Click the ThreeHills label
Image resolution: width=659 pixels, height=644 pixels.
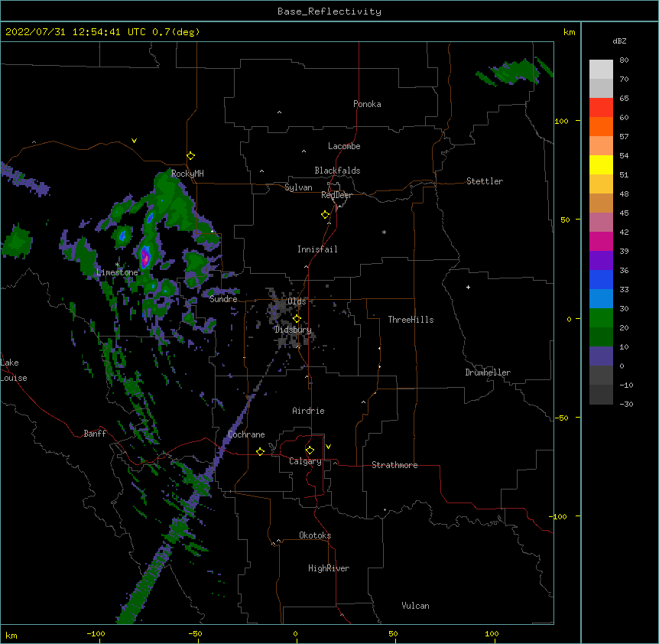(411, 320)
